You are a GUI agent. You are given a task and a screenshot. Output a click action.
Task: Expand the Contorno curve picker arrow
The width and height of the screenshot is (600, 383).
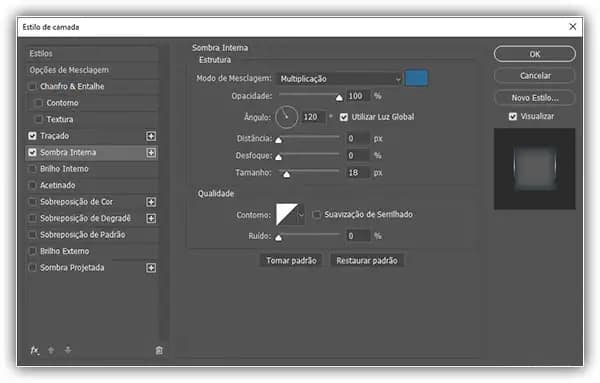301,214
